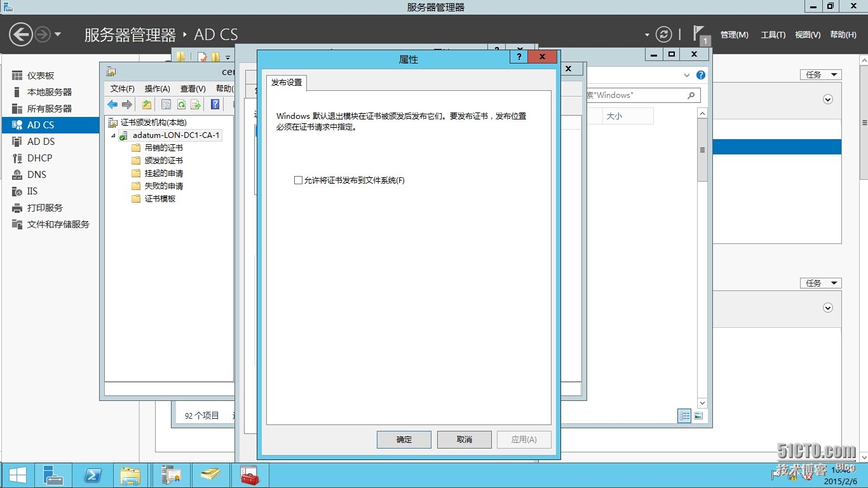Click the grey forward arrow in certsrv toolbar

click(x=126, y=105)
